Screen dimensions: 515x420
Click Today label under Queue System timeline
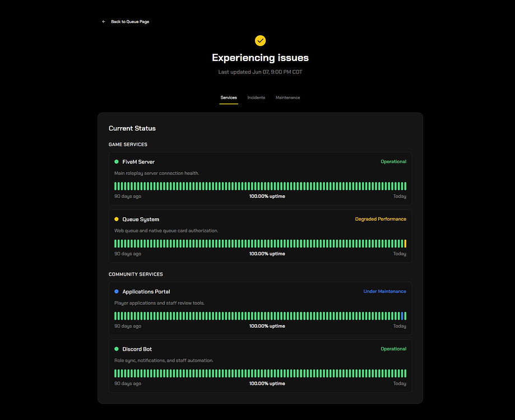click(400, 254)
